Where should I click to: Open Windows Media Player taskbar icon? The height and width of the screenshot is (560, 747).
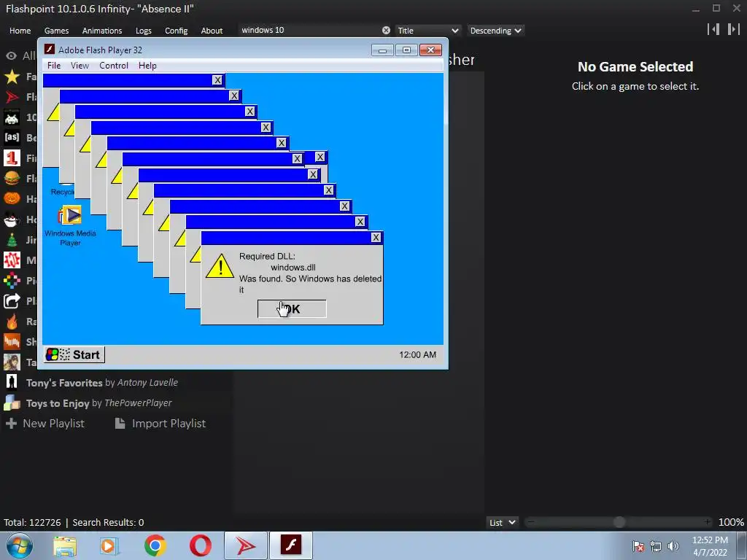pos(109,545)
